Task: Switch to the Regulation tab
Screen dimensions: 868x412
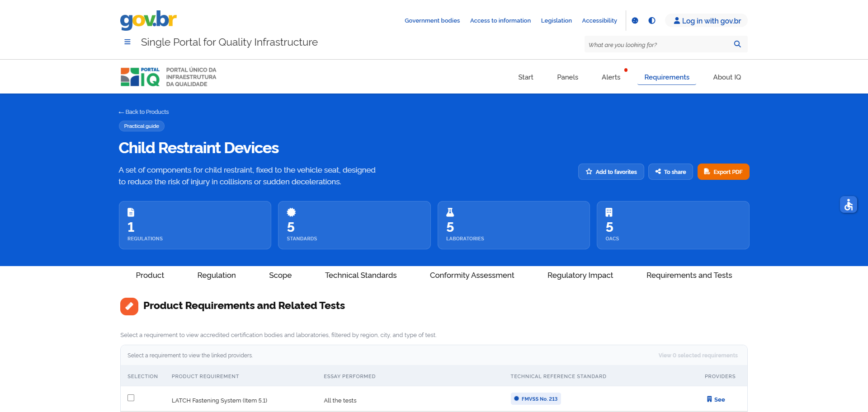Action: click(x=217, y=275)
